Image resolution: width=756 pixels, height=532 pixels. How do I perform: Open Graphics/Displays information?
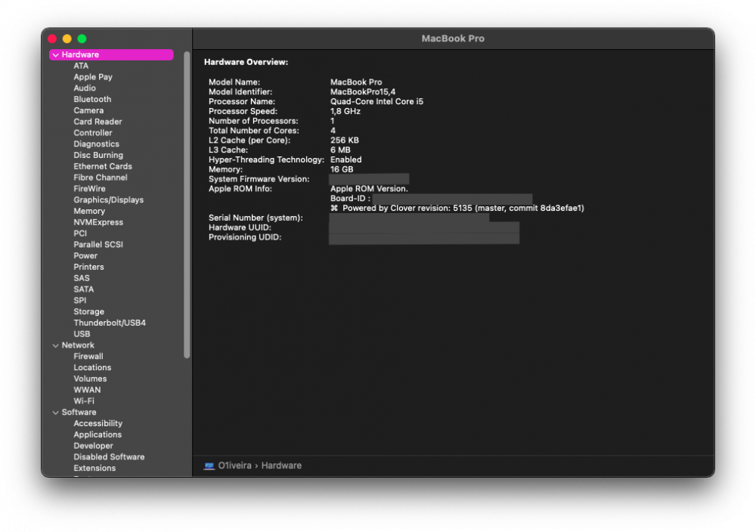[x=108, y=200]
